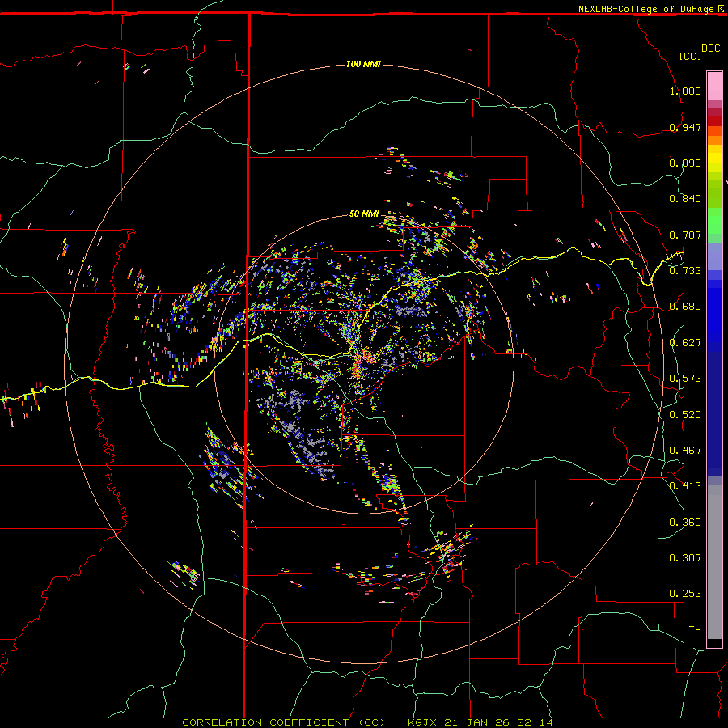Click the 0.947 scale value

[x=685, y=127]
